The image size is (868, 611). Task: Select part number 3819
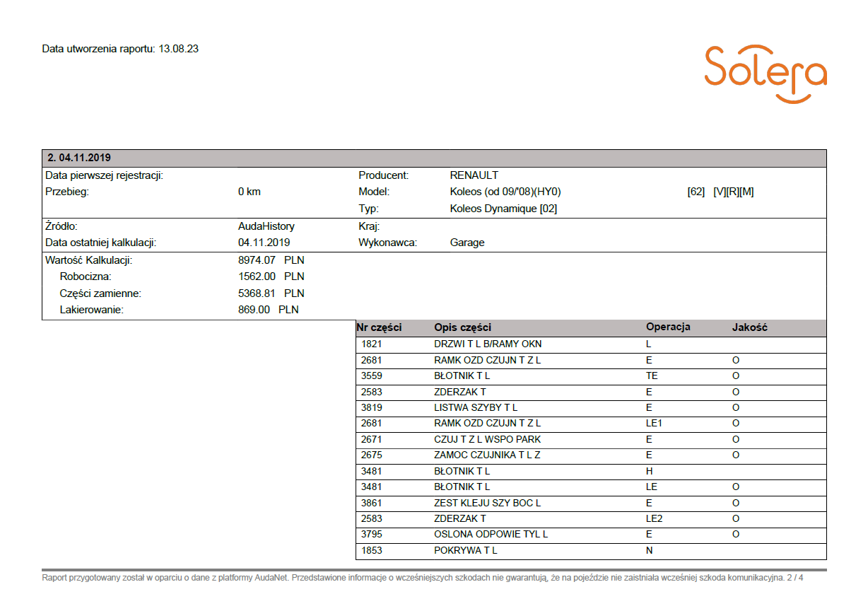(372, 407)
